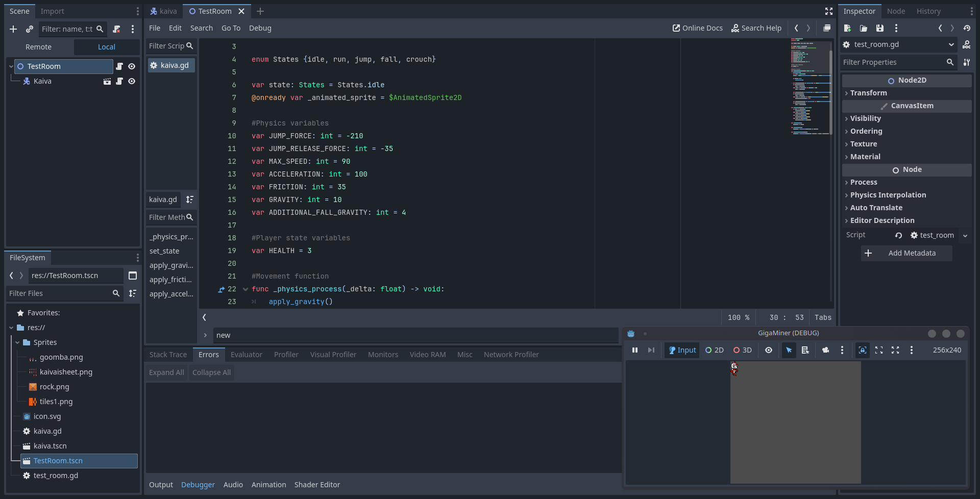
Task: Open Script property dropdown arrow
Action: (965, 236)
